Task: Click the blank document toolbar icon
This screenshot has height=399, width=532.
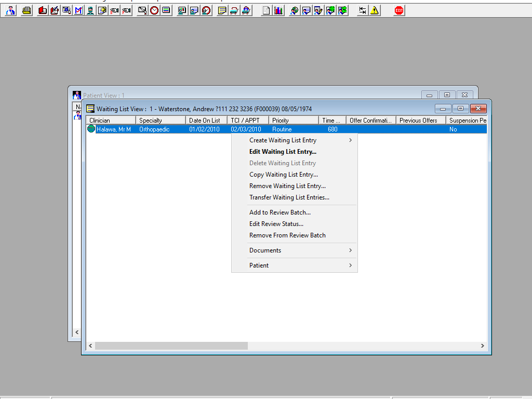Action: 267,10
